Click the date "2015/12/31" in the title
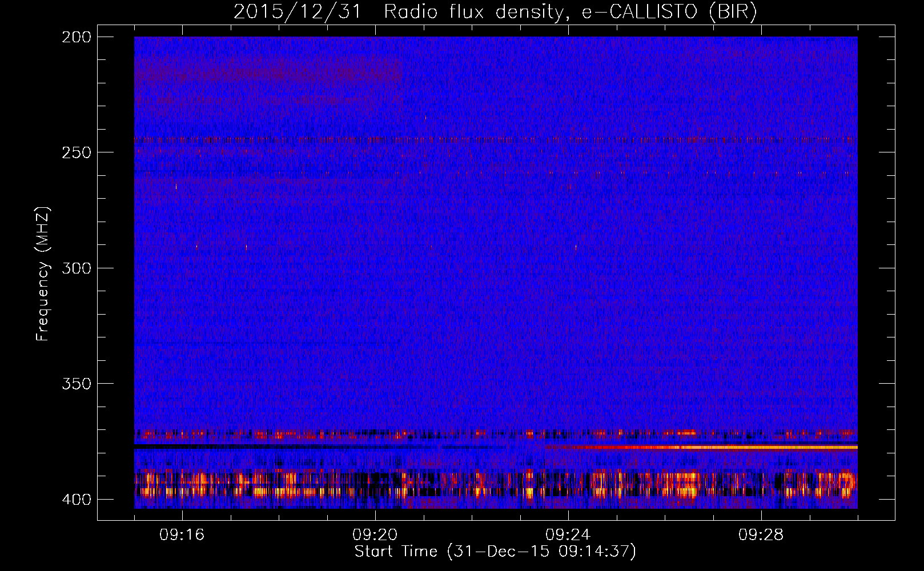Image resolution: width=924 pixels, height=571 pixels. tap(298, 11)
